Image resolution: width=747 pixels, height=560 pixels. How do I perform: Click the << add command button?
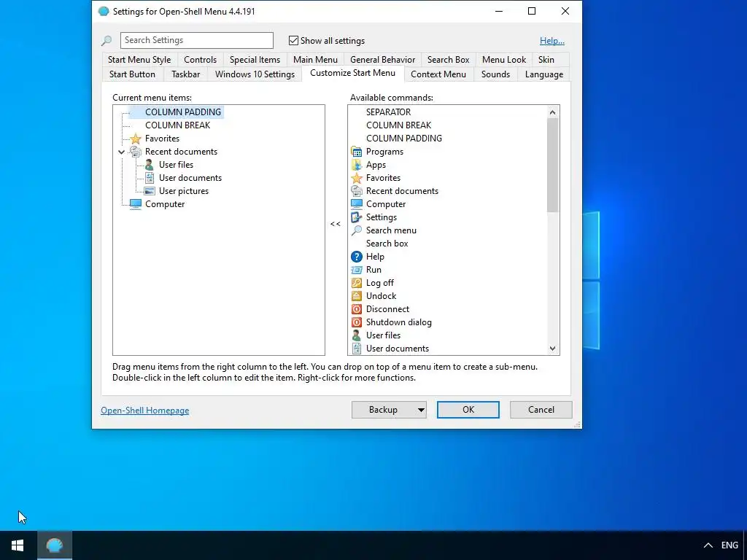click(336, 224)
